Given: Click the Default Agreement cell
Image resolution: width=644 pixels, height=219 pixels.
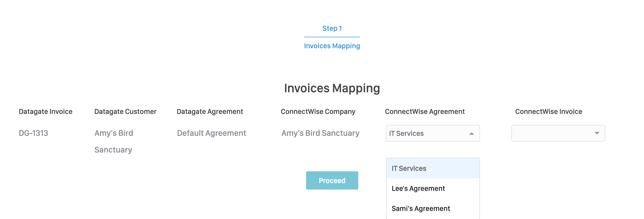Looking at the screenshot, I should pos(212,133).
